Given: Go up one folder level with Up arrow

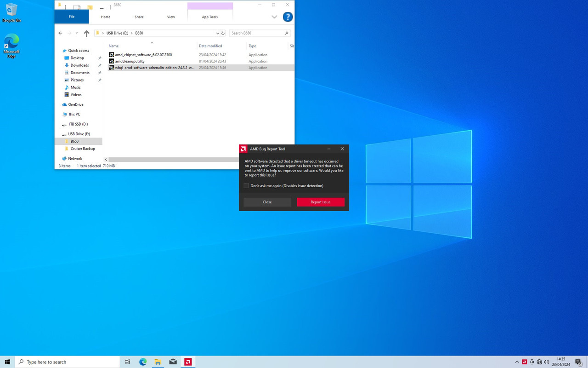Looking at the screenshot, I should pos(86,33).
